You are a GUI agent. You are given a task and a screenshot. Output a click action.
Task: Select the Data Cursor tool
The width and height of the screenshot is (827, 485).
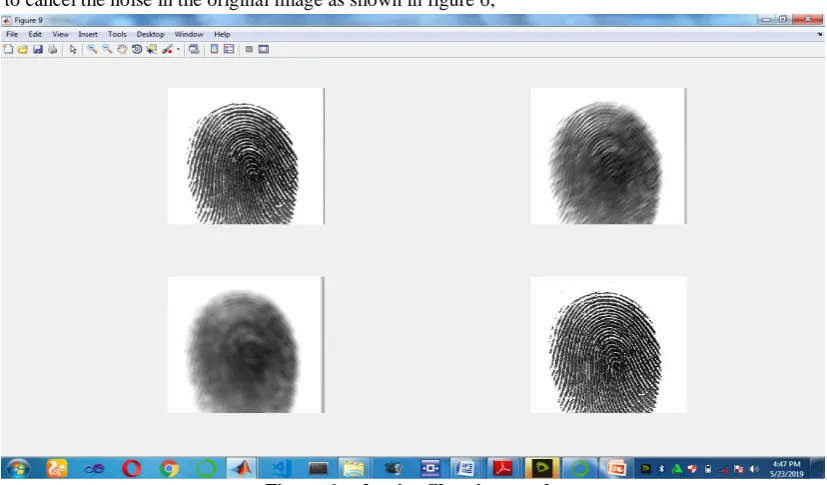(151, 49)
